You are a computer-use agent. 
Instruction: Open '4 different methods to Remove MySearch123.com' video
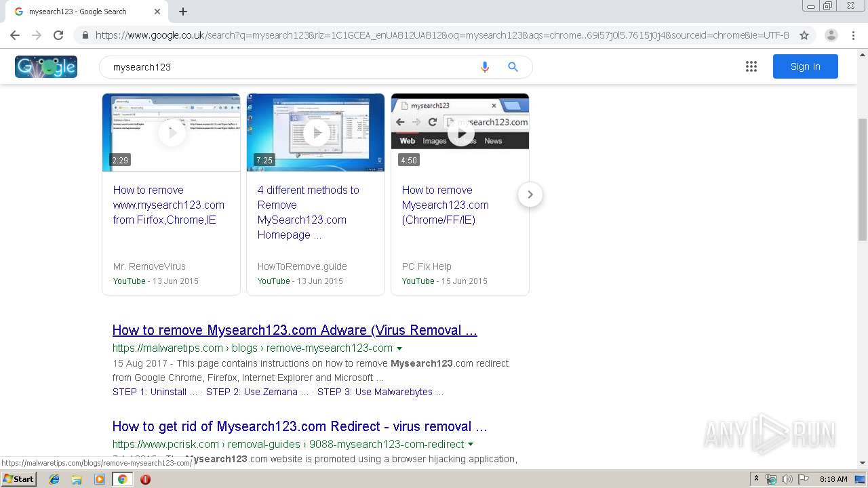(x=309, y=212)
